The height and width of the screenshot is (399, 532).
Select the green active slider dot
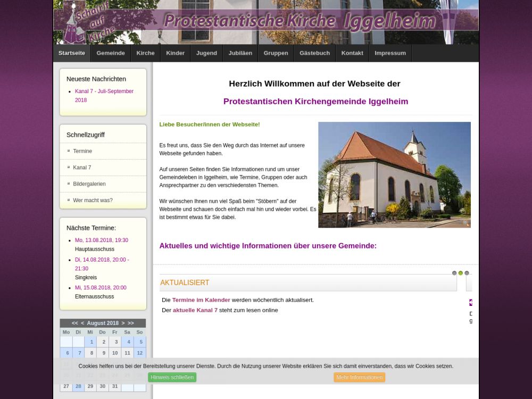461,273
